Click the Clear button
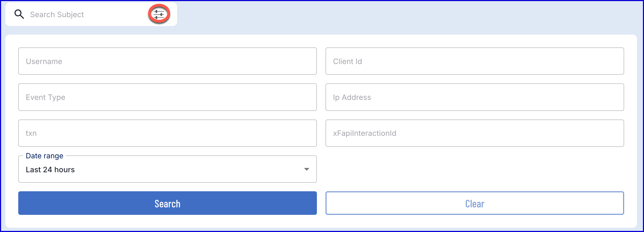Viewport: 644px width, 232px height. [x=474, y=203]
